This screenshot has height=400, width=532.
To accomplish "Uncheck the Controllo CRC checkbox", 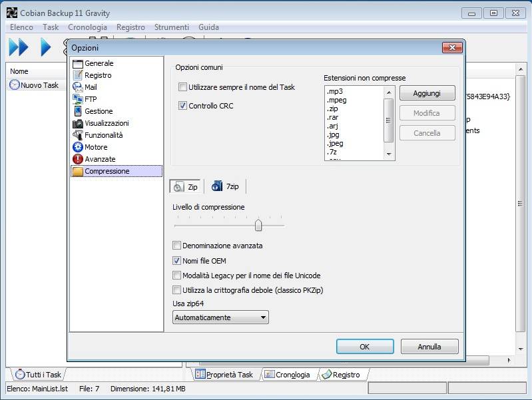I will point(183,106).
